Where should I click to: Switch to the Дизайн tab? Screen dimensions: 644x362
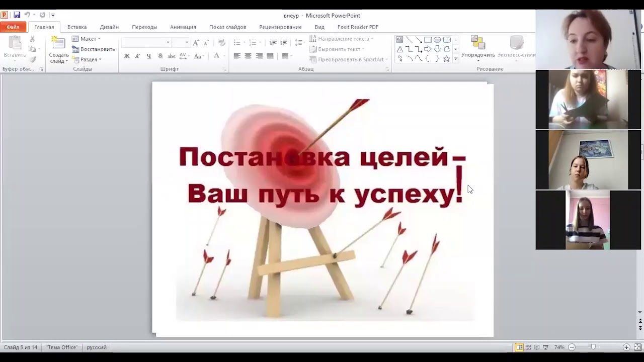(109, 27)
